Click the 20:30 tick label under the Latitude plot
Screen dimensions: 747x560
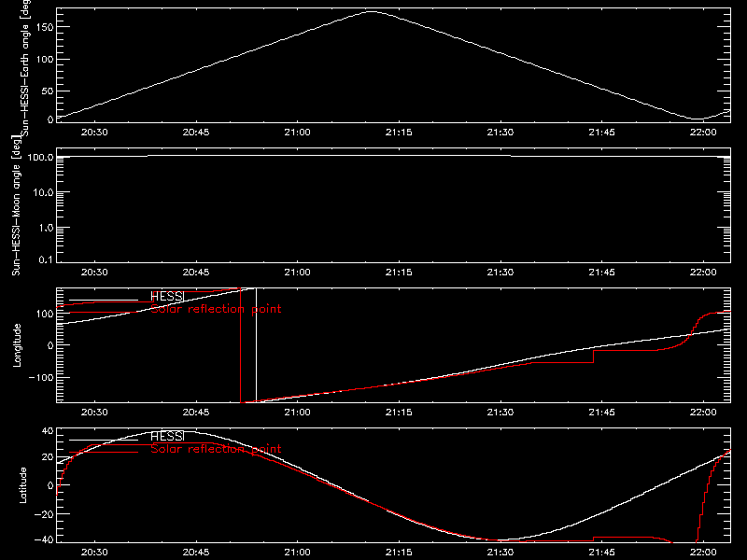coord(94,553)
